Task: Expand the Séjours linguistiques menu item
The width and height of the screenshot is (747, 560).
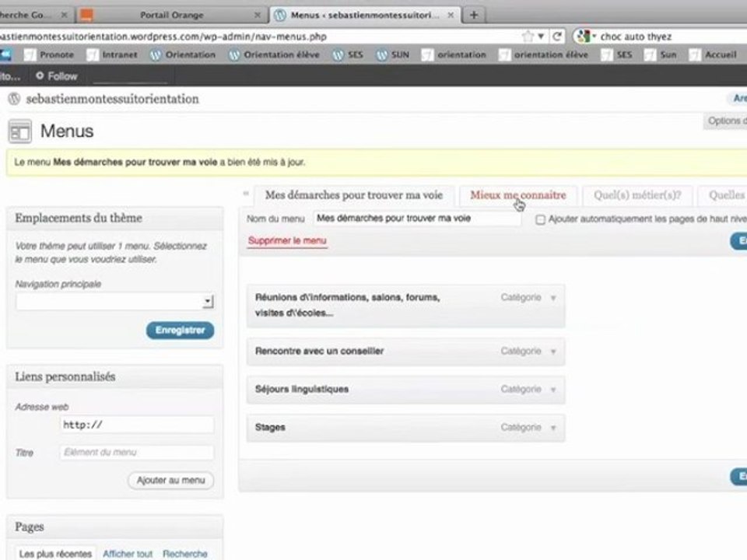Action: 553,390
